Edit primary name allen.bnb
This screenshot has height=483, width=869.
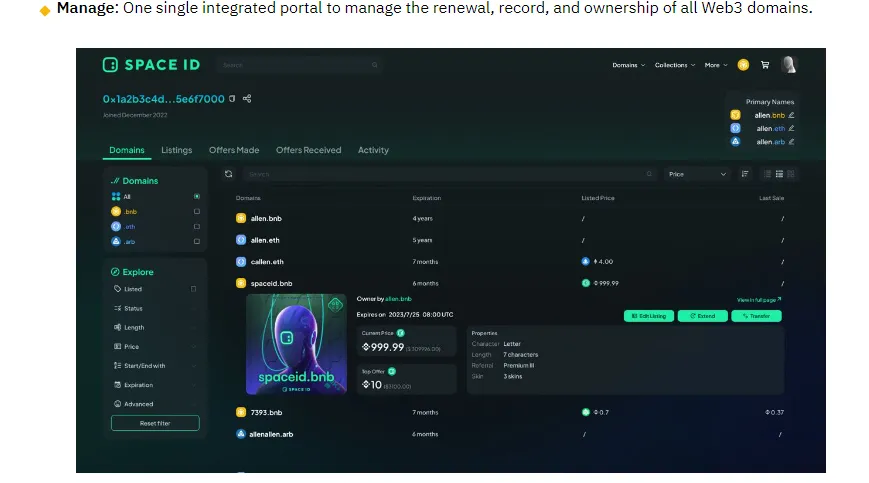point(791,115)
